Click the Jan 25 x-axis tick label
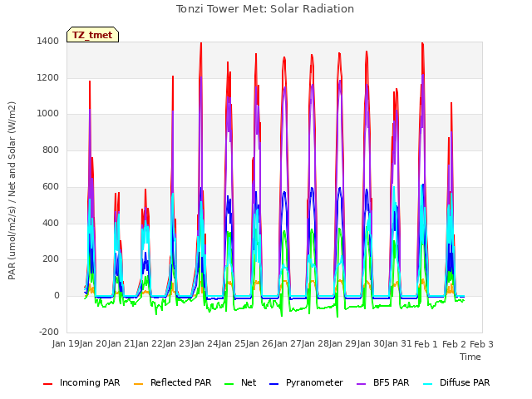This screenshot has width=532, height=399. click(232, 343)
